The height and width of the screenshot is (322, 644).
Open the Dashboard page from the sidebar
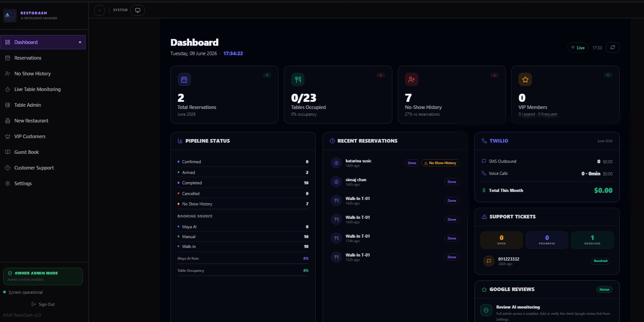click(x=43, y=42)
